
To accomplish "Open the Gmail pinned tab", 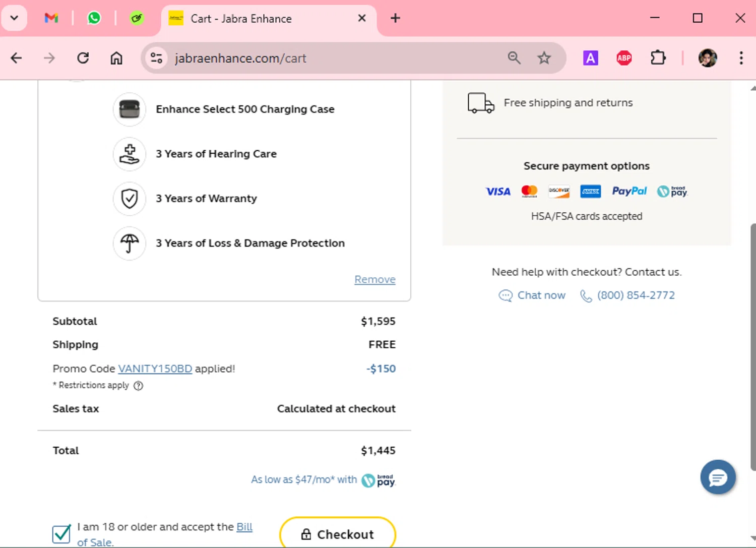I will pos(51,19).
